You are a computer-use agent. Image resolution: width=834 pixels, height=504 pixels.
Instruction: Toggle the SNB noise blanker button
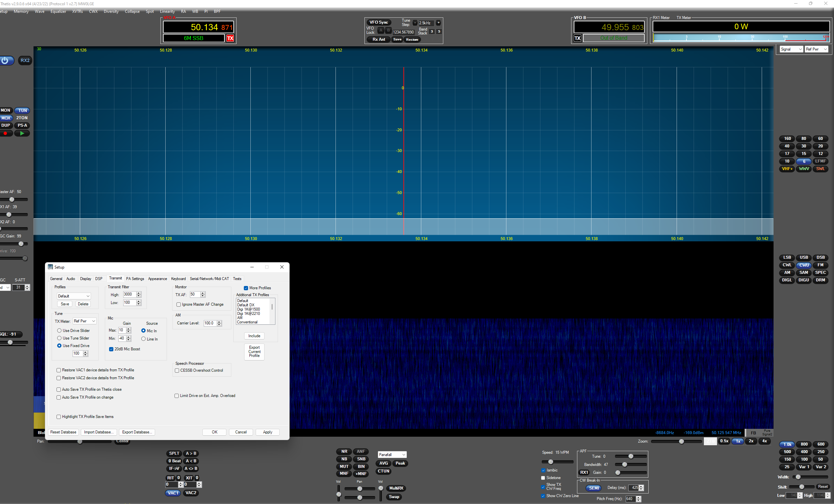click(x=361, y=459)
